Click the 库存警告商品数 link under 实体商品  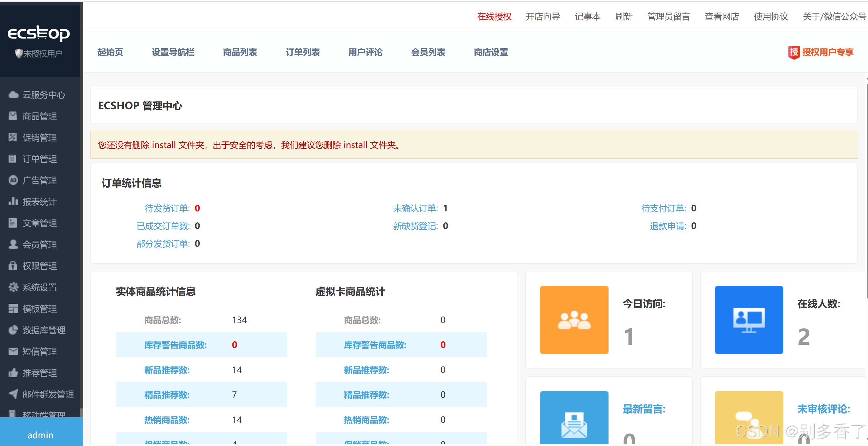[x=175, y=344]
